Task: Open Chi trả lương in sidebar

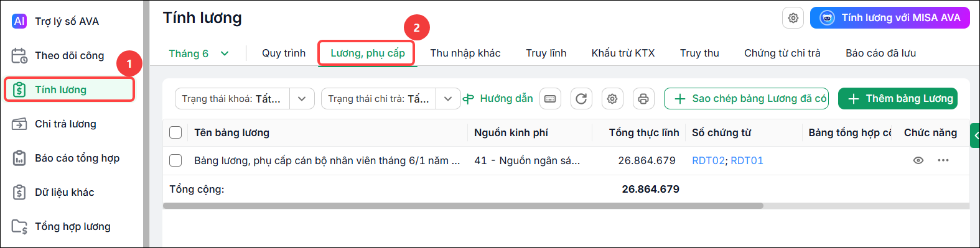Action: coord(65,124)
